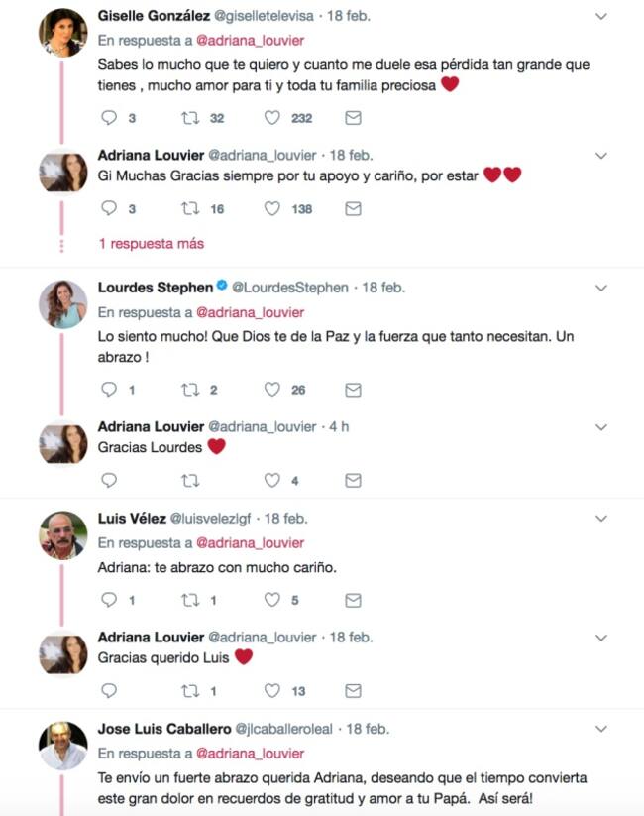Like Giselle González's tweet with 232 likes
This screenshot has width=644, height=816.
[272, 118]
